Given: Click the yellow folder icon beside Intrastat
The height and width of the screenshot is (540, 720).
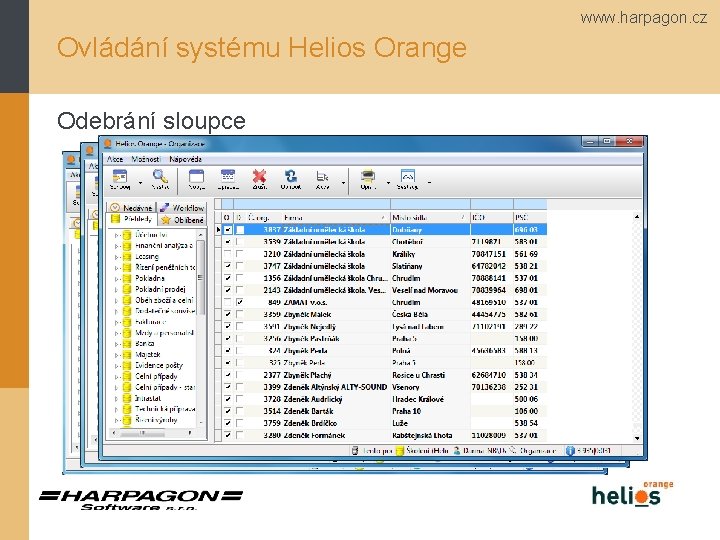Looking at the screenshot, I should pos(127,398).
